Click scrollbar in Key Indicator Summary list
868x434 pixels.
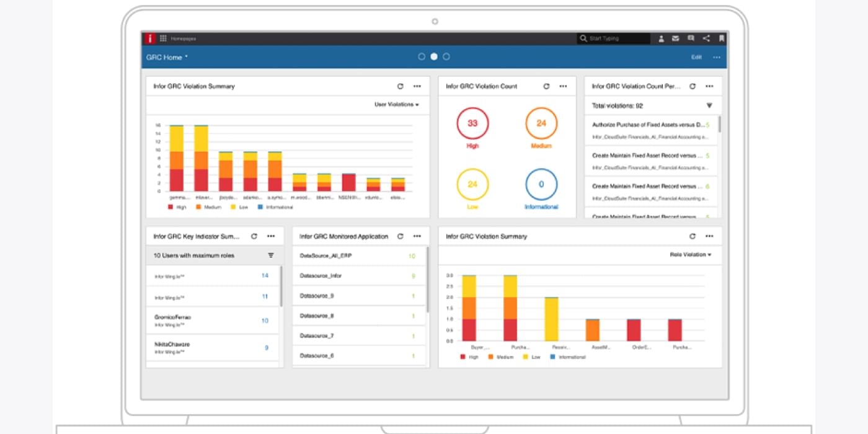281,286
